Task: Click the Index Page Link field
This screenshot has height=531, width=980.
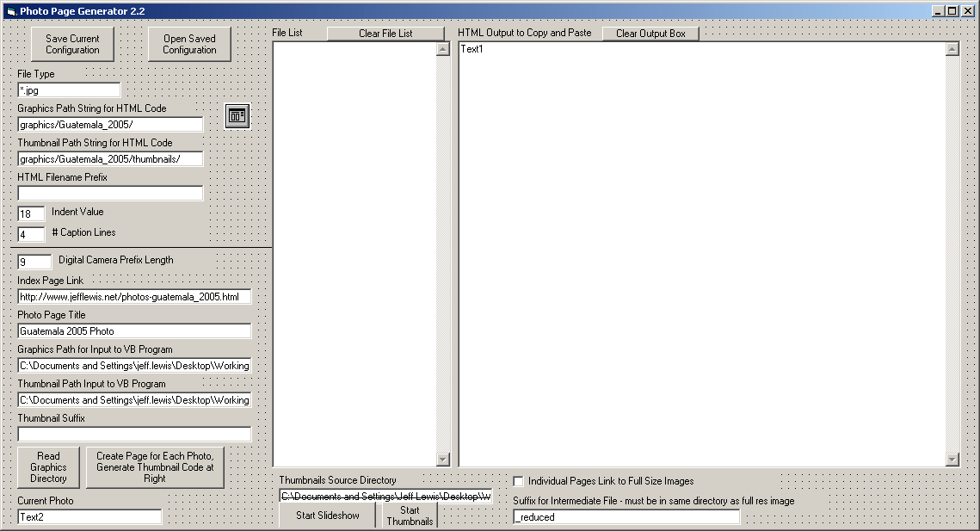Action: pos(134,296)
